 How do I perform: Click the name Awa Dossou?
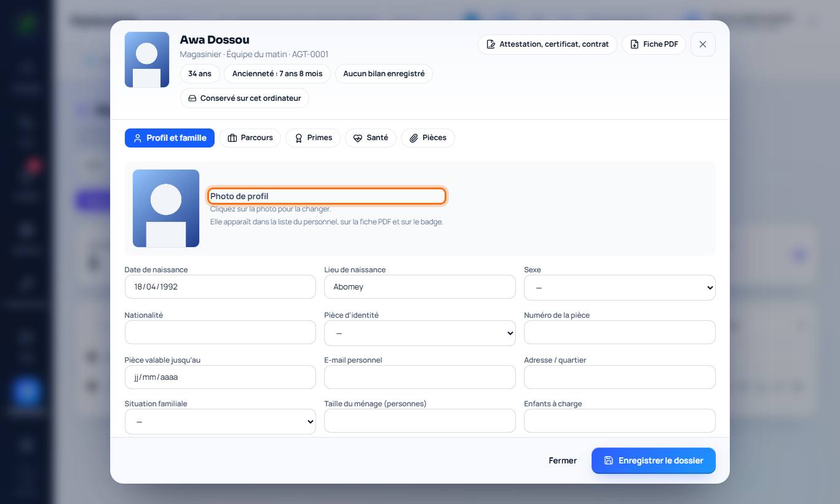click(x=215, y=40)
